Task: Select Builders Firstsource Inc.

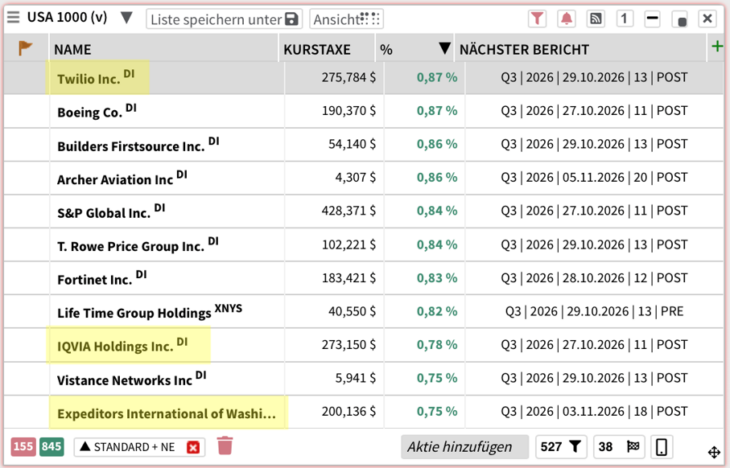Action: 138,144
